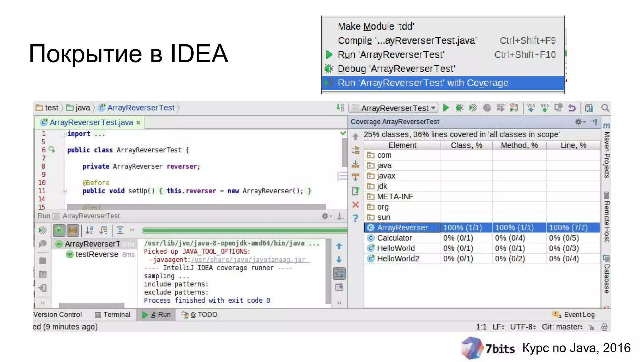Hide the Coverage panel with pin arrow icon
This screenshot has height=362, width=644.
tap(594, 122)
